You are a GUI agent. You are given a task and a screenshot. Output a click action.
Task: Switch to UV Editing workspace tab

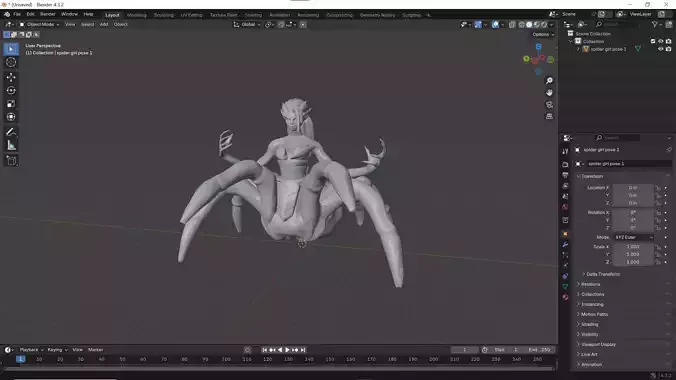(x=191, y=15)
